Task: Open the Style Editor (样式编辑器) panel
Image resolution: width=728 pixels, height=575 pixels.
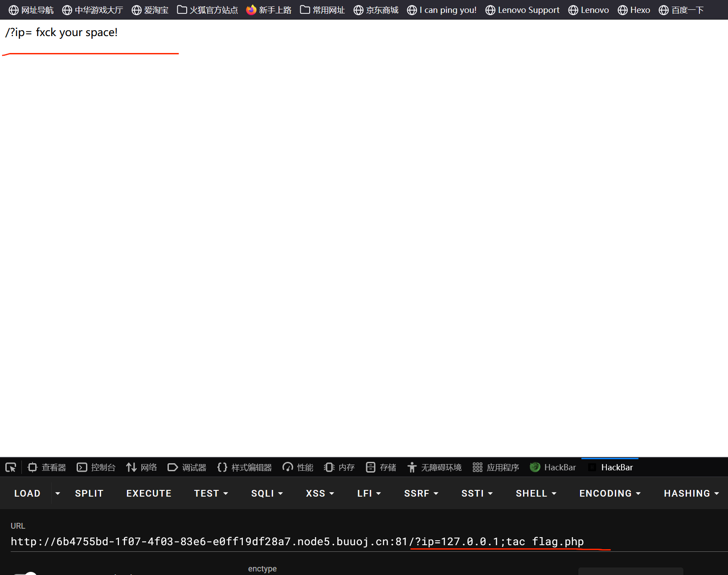Action: 245,467
